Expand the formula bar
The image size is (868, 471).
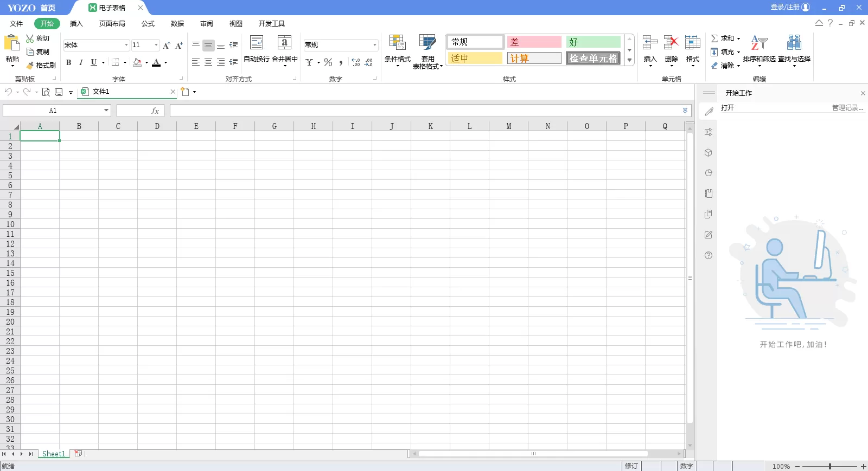pyautogui.click(x=685, y=111)
